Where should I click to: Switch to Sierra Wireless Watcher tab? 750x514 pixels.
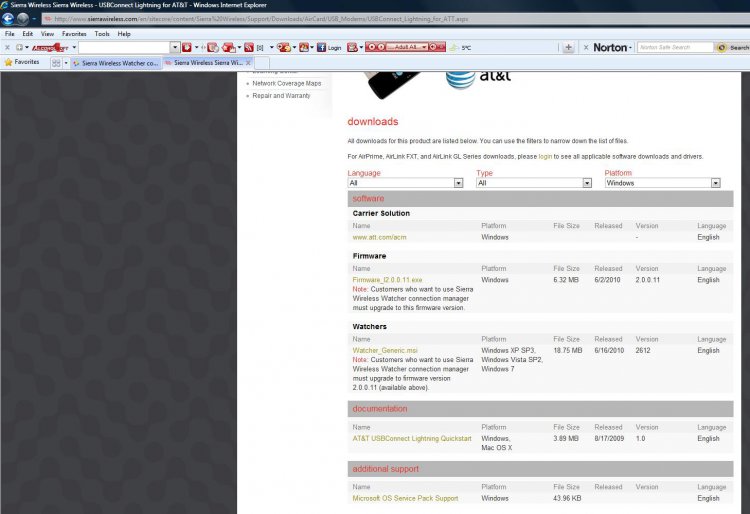pyautogui.click(x=116, y=63)
